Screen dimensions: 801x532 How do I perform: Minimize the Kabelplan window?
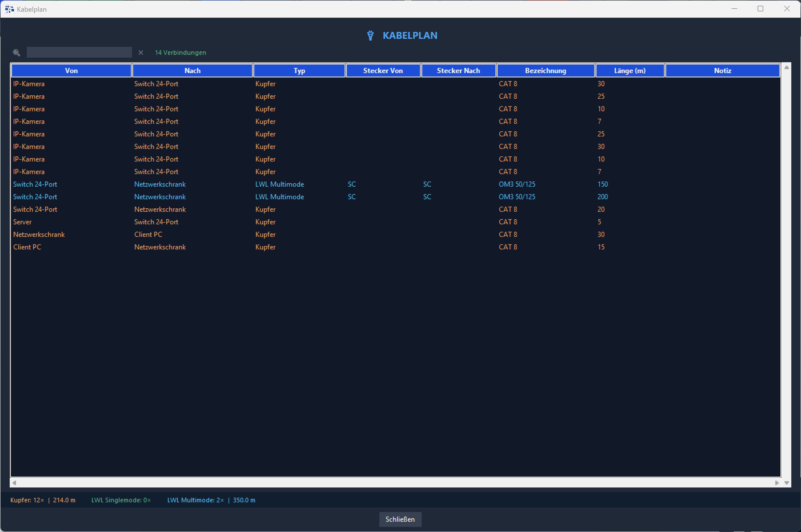pyautogui.click(x=734, y=9)
